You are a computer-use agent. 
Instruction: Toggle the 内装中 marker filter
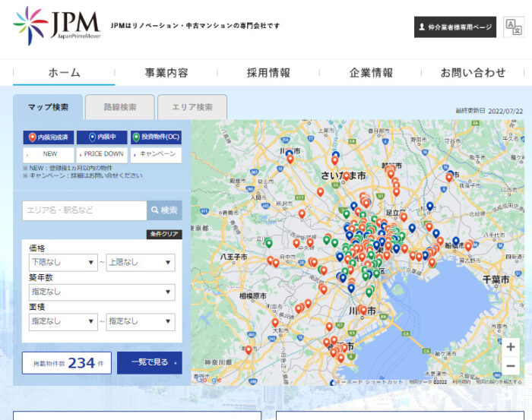pyautogui.click(x=102, y=137)
